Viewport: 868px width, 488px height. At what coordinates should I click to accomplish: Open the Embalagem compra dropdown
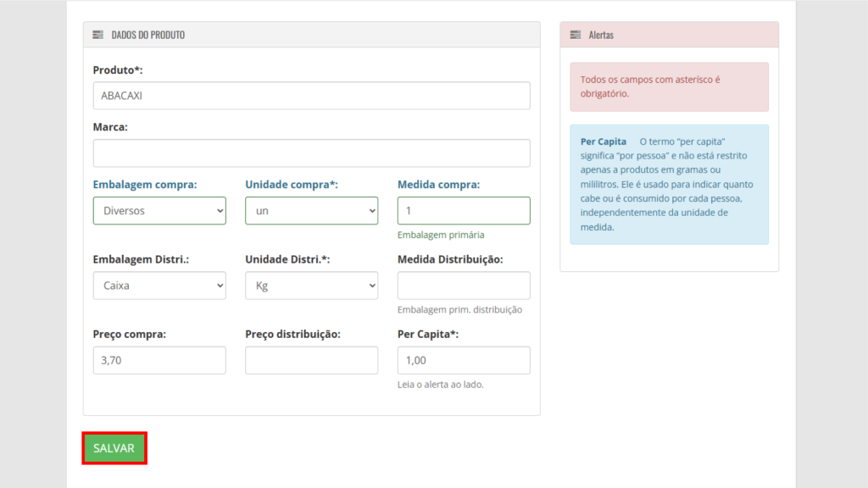[159, 211]
